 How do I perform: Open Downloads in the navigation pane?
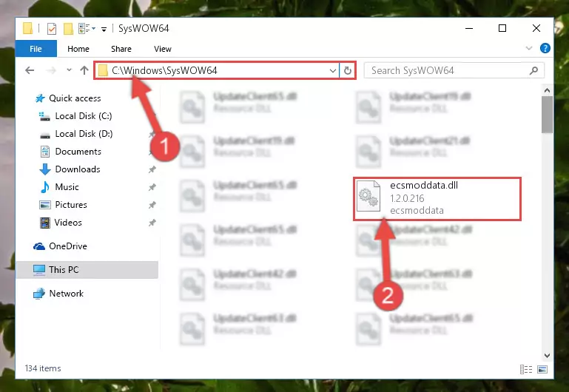(x=78, y=169)
